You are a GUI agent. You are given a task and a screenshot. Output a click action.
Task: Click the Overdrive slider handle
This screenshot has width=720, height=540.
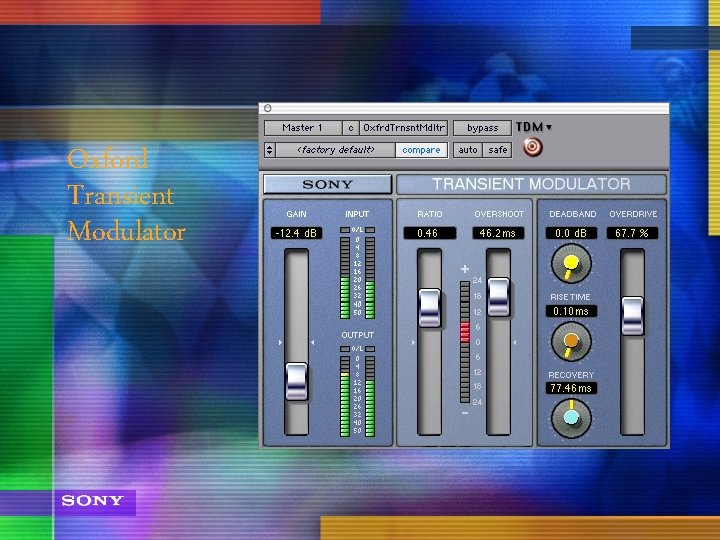click(x=632, y=316)
